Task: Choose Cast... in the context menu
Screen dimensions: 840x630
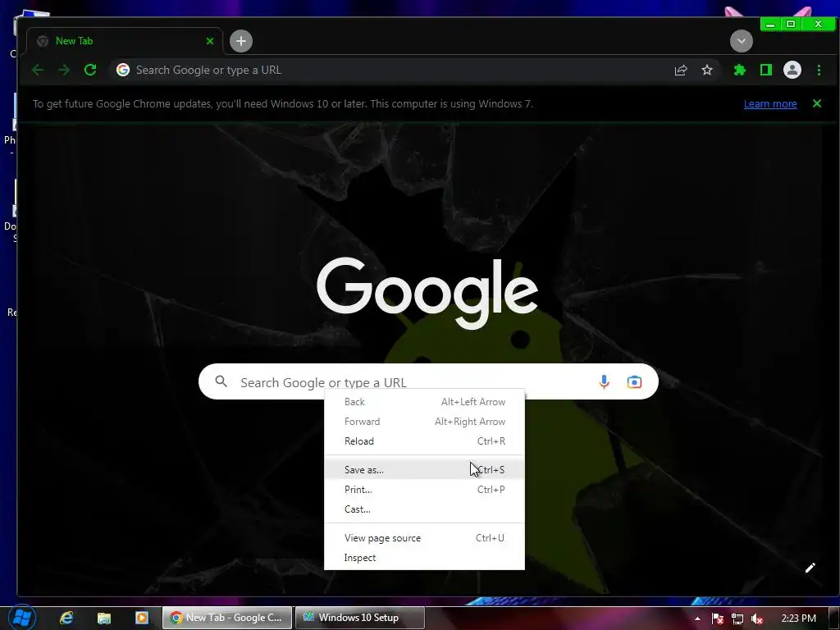Action: [x=424, y=509]
